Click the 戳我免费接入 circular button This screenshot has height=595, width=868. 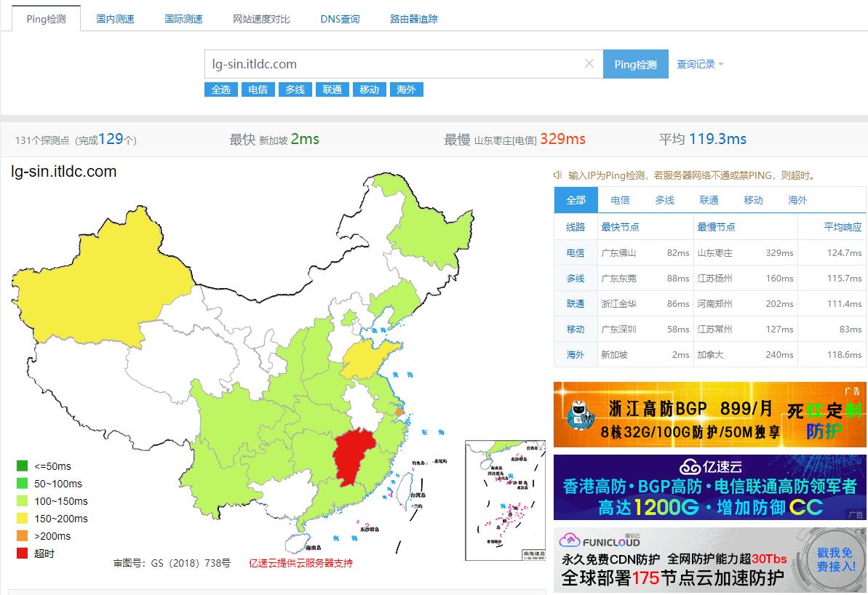coord(836,559)
